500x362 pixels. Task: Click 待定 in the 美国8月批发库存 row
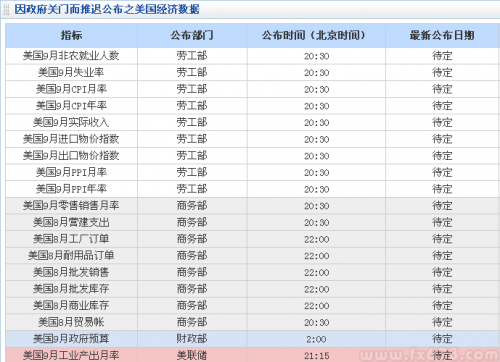click(x=442, y=289)
